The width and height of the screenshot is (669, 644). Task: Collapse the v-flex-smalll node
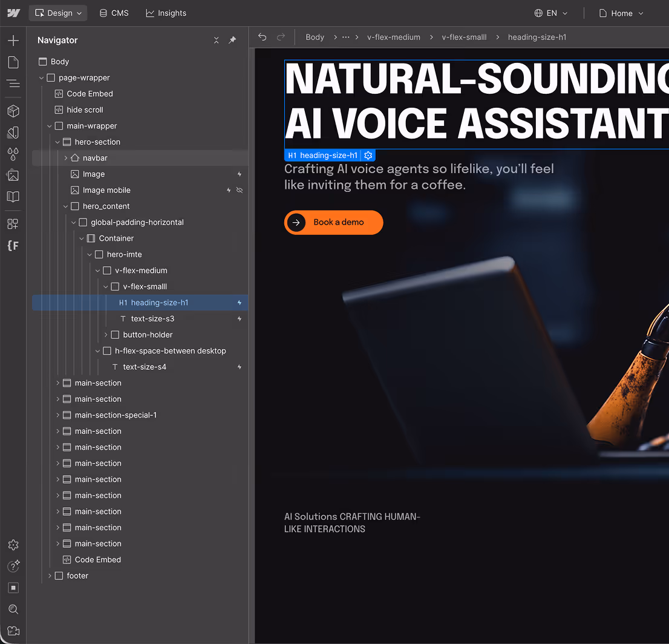(106, 287)
